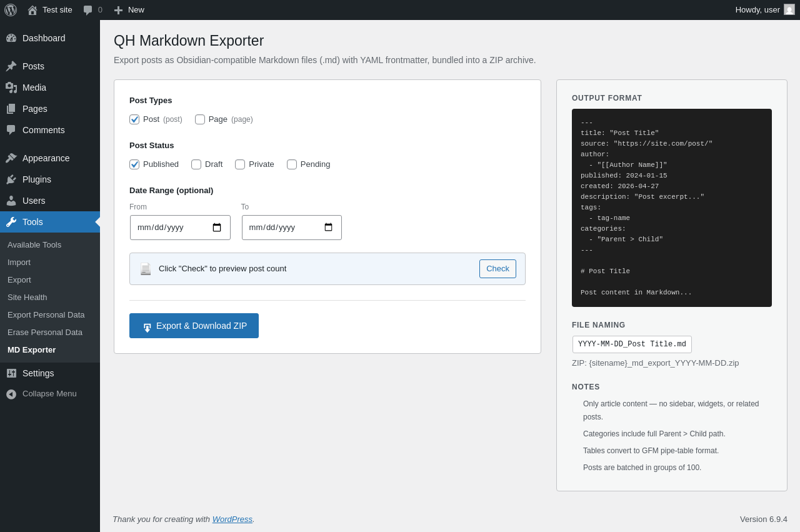Viewport: 800px width, 532px height.
Task: Follow the WordPress footer link
Action: coord(232,519)
